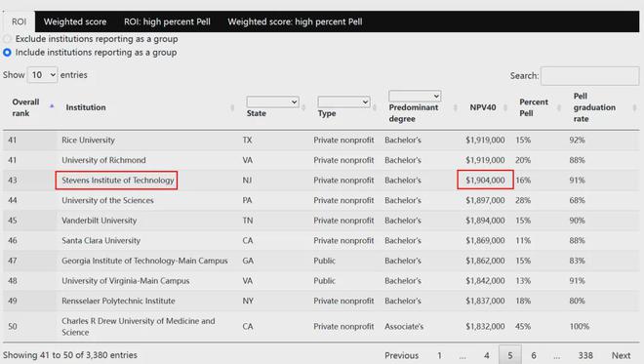Screen dimensions: 644x364
Task: Click Charles R Drew University name
Action: [139, 327]
